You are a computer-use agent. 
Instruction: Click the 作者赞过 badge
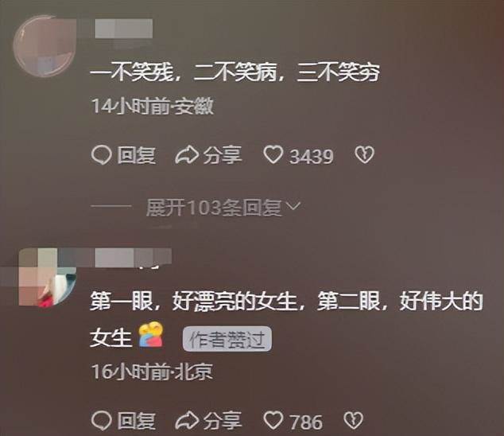[227, 339]
